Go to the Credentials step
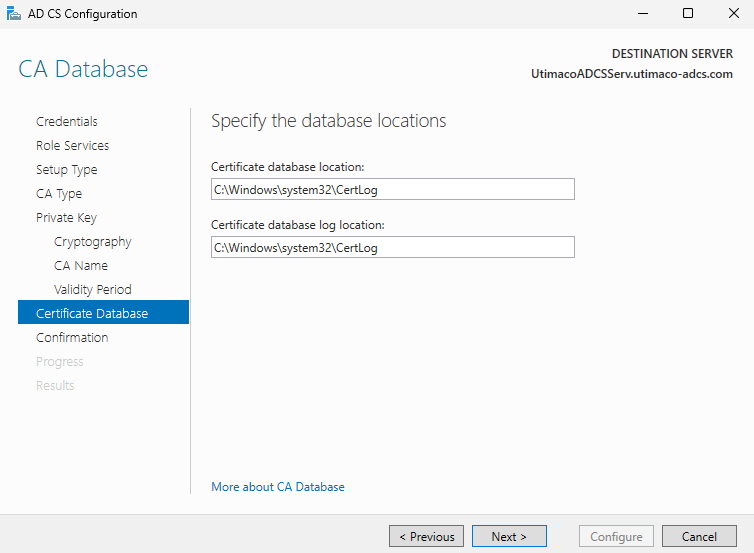Screen dimensions: 754x553 67,122
